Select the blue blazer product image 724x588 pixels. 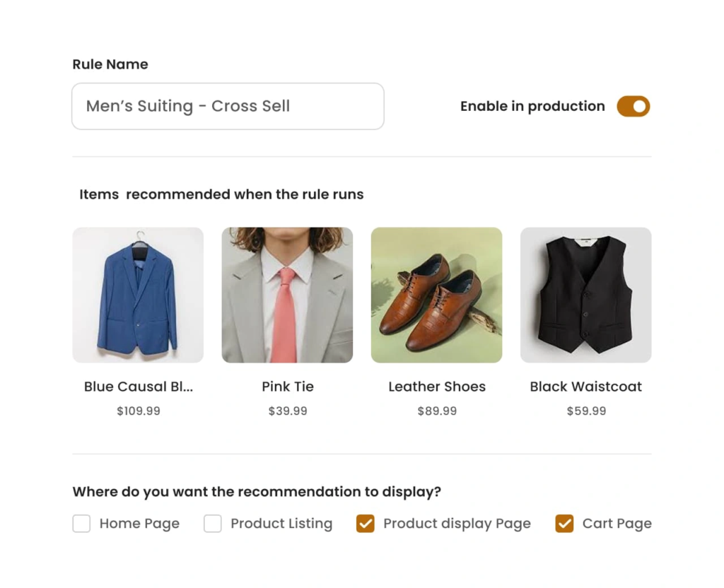pyautogui.click(x=138, y=295)
